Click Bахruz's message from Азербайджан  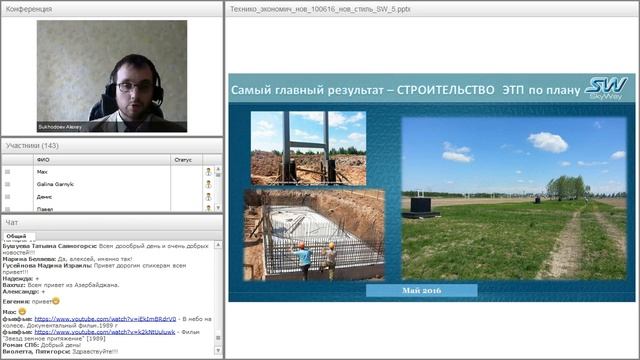point(61,285)
